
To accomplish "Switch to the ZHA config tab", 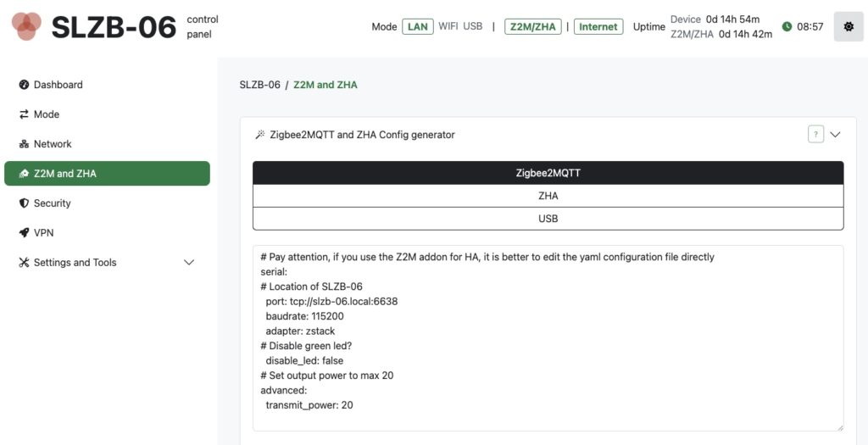I will click(548, 196).
